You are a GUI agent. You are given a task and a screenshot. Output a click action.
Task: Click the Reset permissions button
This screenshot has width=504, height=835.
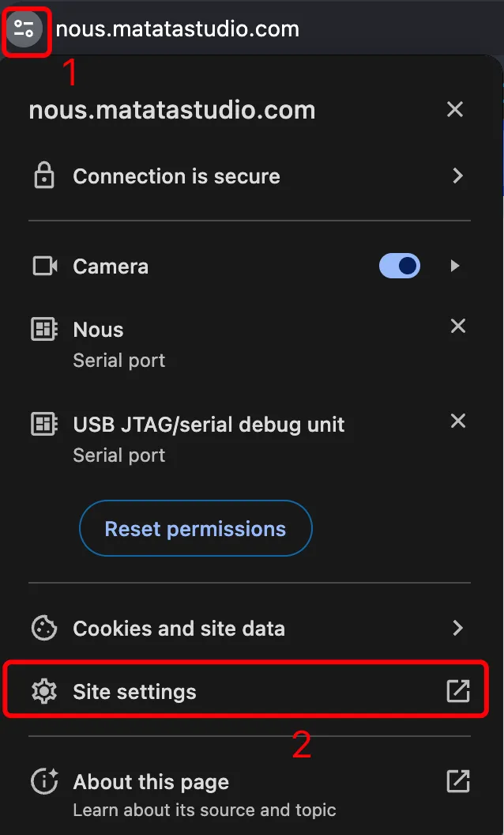196,528
